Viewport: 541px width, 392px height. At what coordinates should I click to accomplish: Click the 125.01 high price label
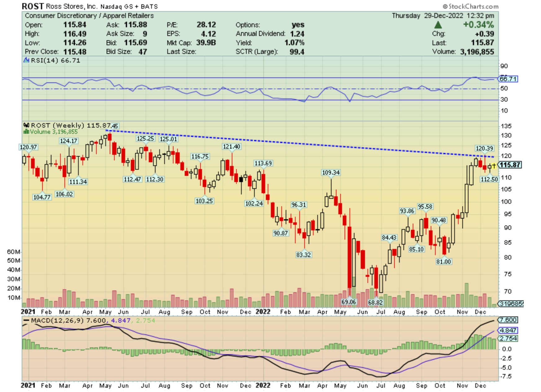[168, 139]
